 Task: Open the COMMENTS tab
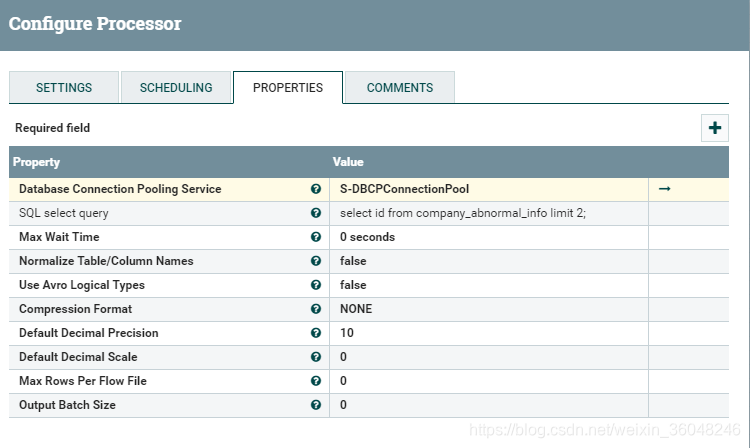400,87
